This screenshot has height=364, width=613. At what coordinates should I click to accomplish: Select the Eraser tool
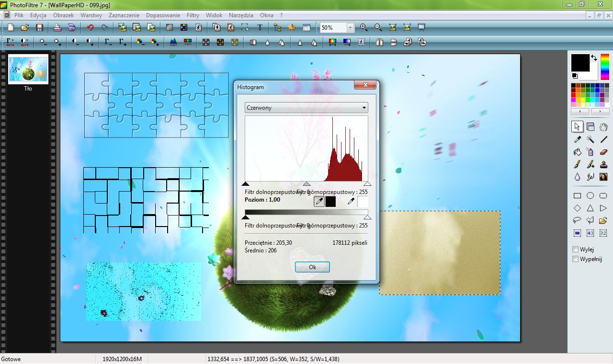click(603, 152)
